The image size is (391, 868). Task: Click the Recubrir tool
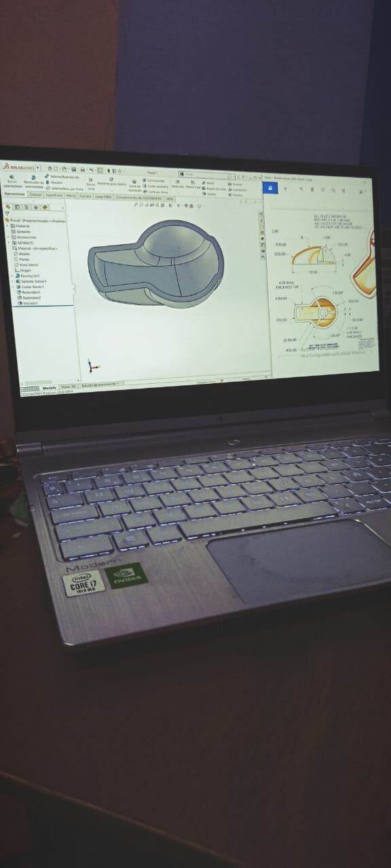(x=54, y=182)
